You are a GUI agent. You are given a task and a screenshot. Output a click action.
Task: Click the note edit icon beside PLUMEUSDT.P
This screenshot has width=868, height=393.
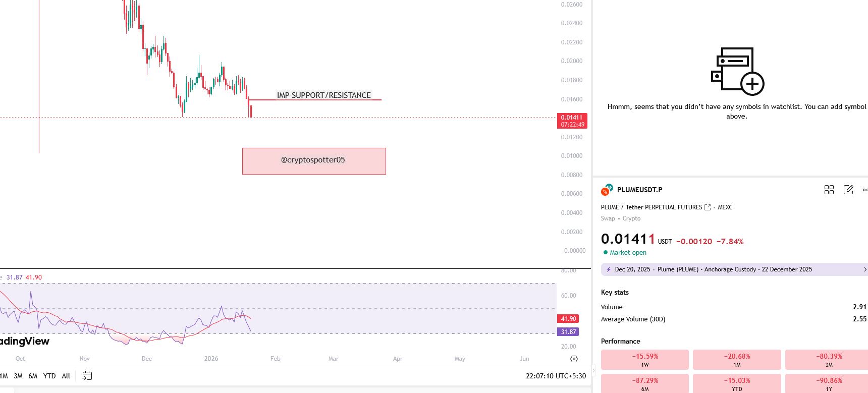pos(848,190)
